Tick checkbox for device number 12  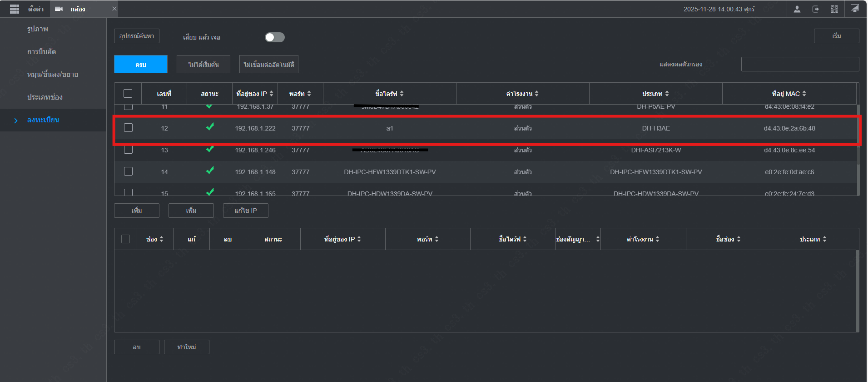(x=129, y=128)
